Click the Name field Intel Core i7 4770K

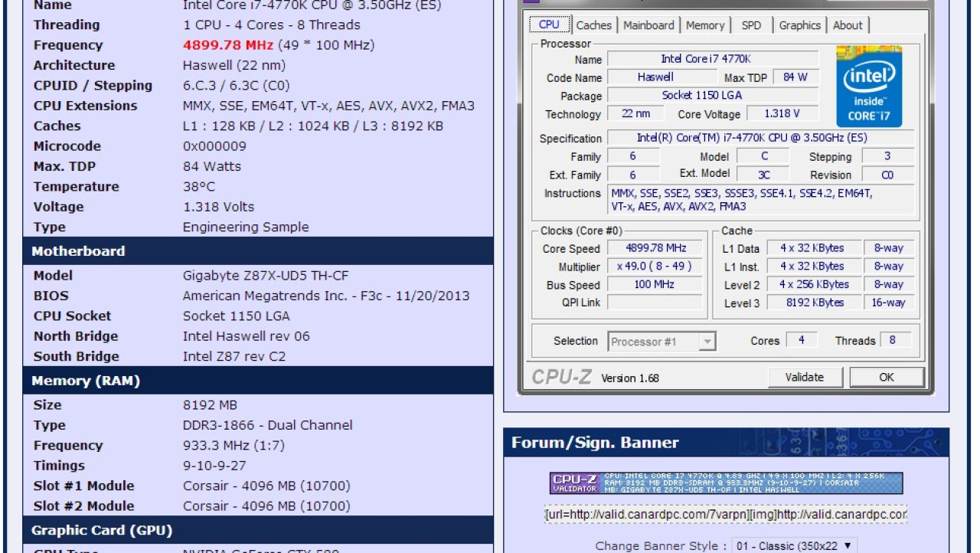click(712, 59)
